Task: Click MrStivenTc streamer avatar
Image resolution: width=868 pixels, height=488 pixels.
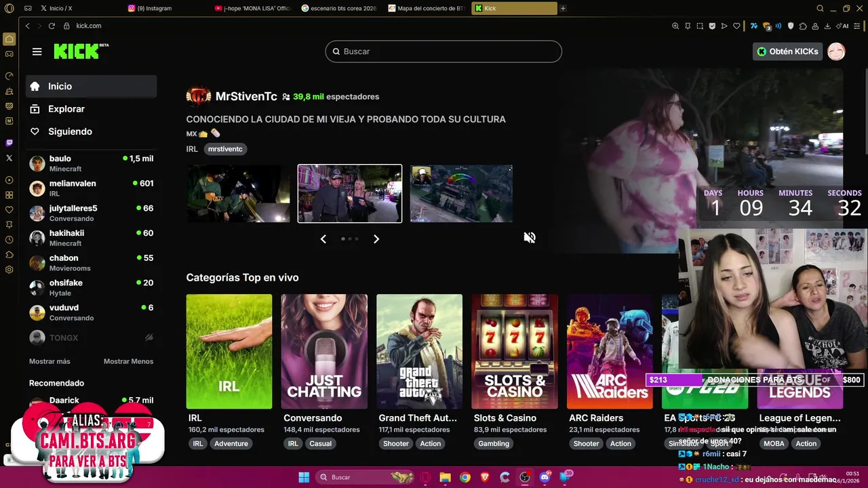Action: 199,96
